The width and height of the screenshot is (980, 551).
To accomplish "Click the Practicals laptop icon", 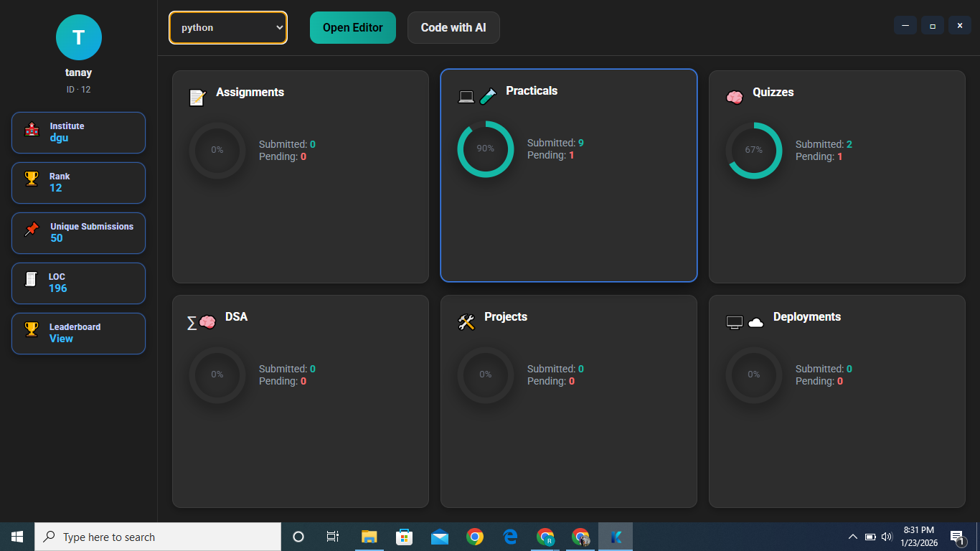I will (466, 96).
